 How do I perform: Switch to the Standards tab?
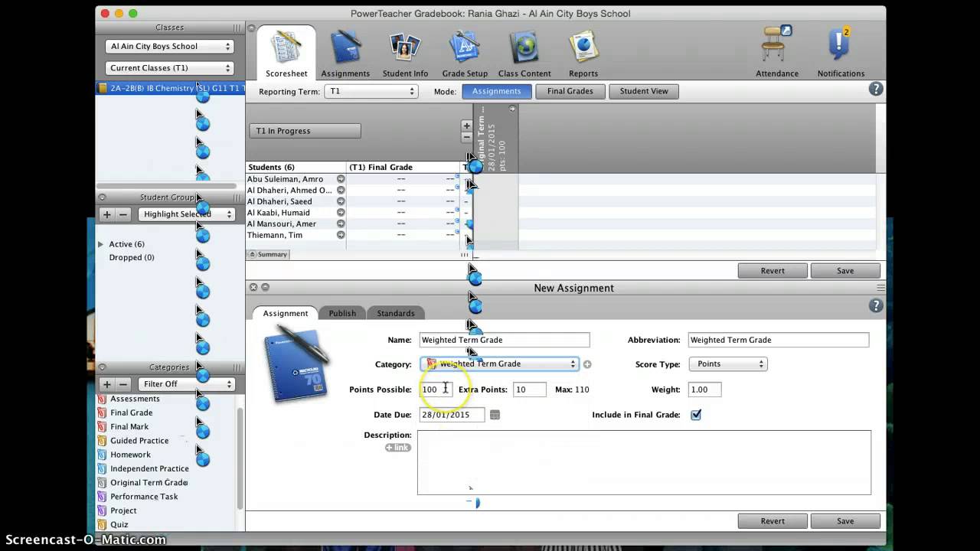pos(395,313)
